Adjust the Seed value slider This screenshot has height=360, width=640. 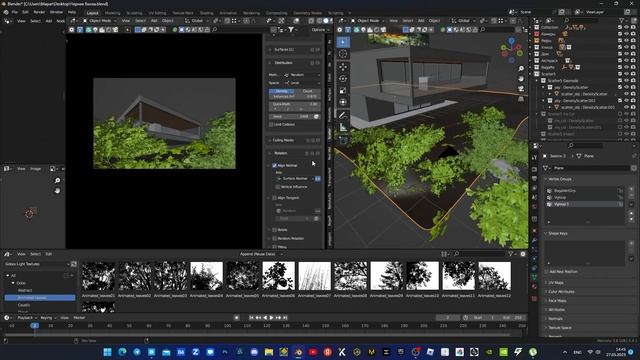pyautogui.click(x=291, y=116)
